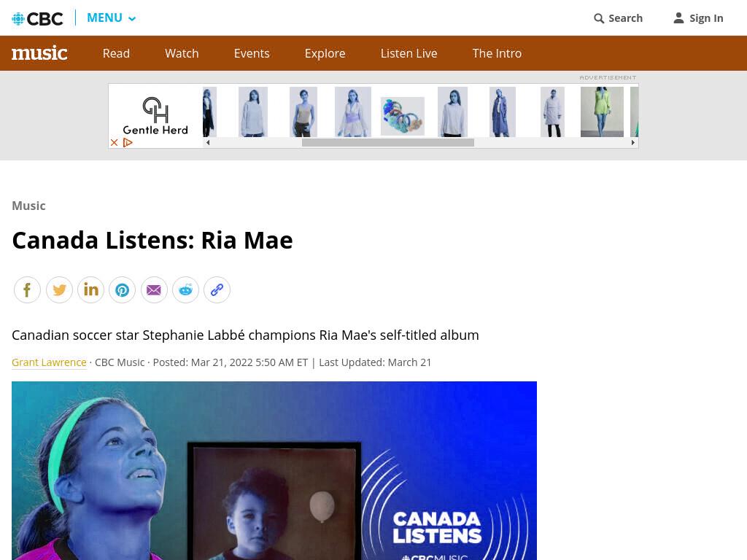
Task: Share article by email icon
Action: point(154,289)
